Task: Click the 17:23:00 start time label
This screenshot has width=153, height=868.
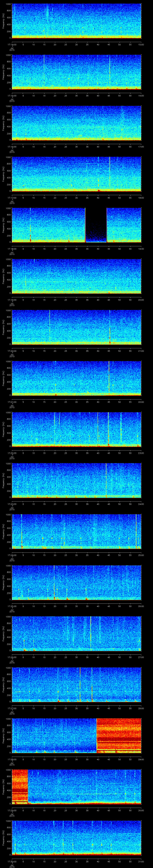Action: tap(12, 504)
